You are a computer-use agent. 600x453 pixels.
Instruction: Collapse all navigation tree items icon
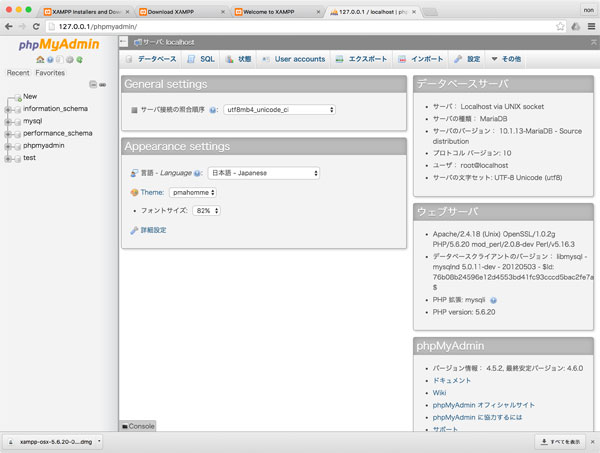click(x=93, y=84)
